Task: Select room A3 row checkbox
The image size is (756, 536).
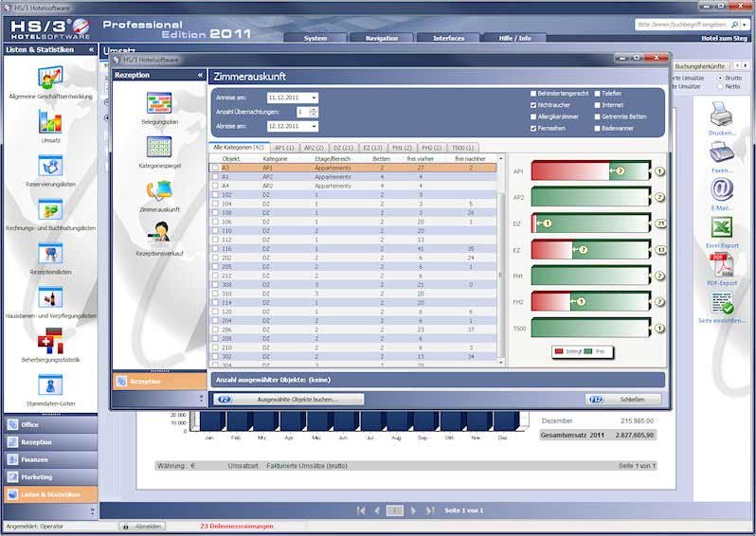Action: (x=215, y=168)
